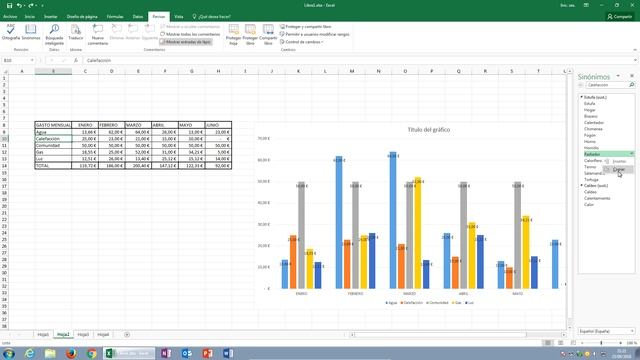Switch to the Diseño de página tab

pos(82,17)
